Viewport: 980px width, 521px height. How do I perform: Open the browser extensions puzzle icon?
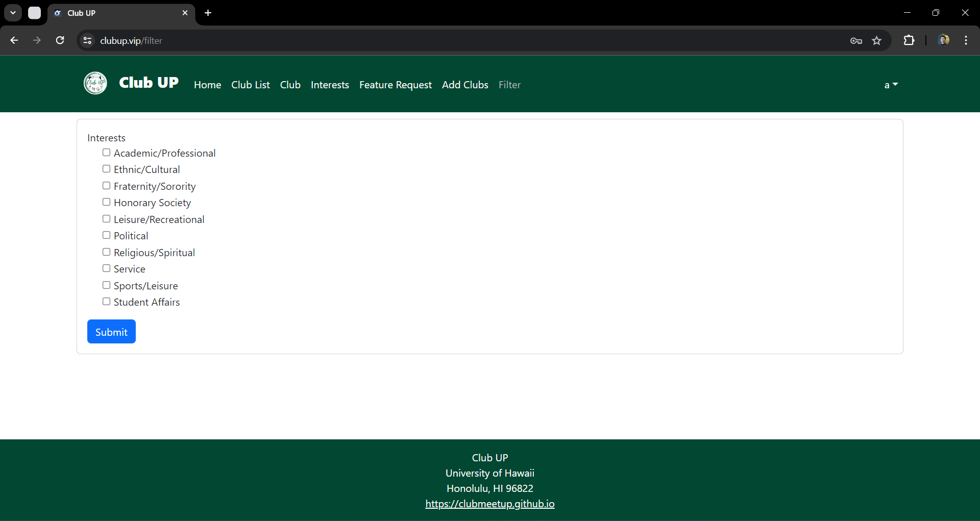point(909,40)
